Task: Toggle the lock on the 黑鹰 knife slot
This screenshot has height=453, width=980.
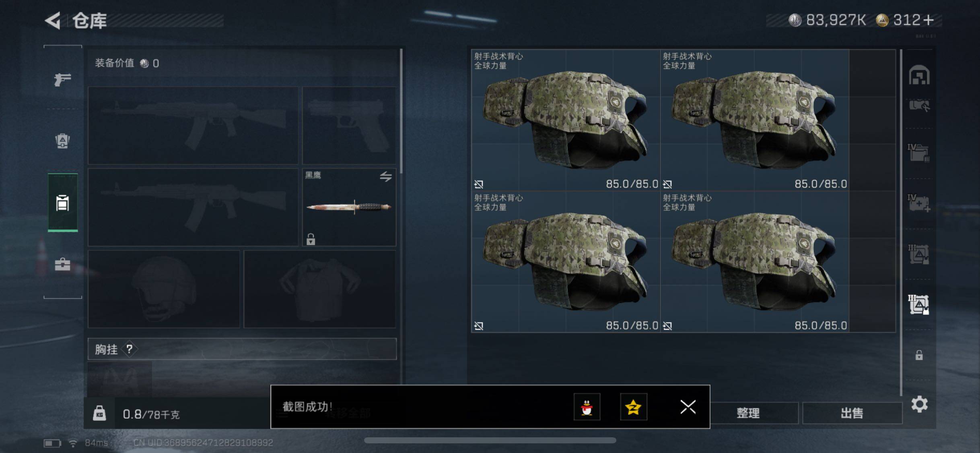Action: point(311,239)
